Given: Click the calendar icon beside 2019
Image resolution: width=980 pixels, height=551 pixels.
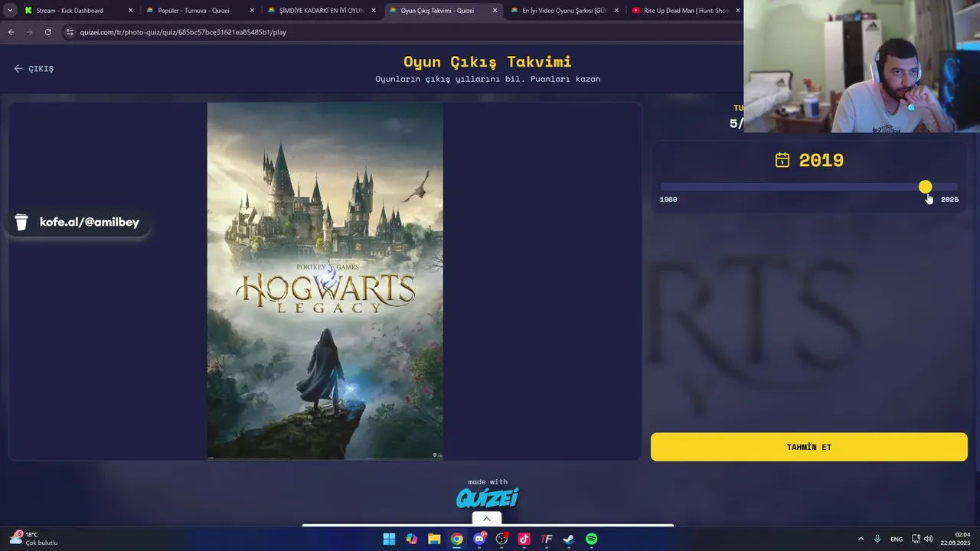Looking at the screenshot, I should 782,160.
